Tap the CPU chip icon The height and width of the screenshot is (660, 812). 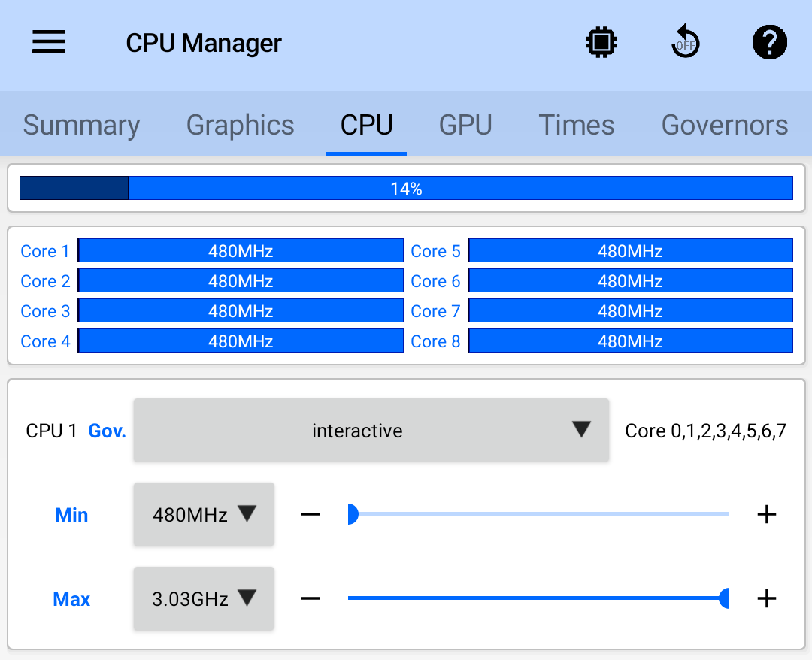(x=601, y=43)
